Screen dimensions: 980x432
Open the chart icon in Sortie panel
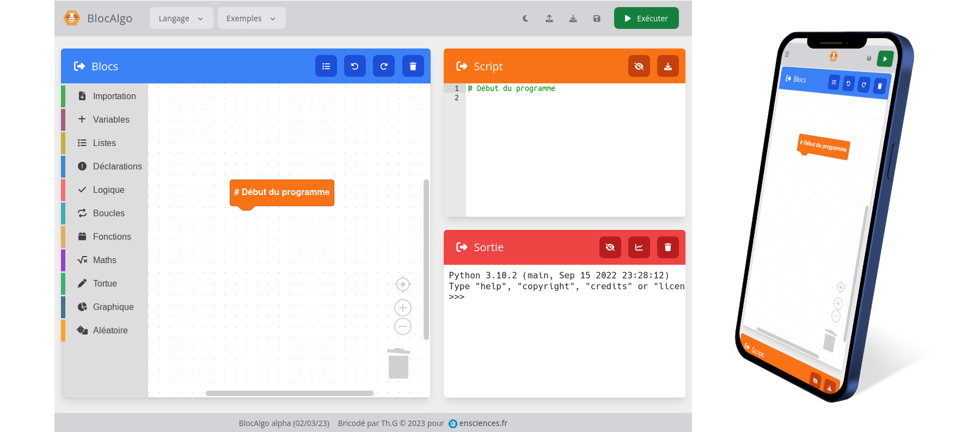tap(639, 247)
